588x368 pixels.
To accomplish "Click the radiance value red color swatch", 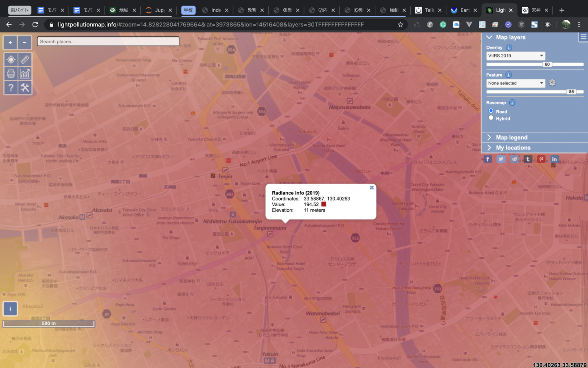I will click(x=324, y=204).
